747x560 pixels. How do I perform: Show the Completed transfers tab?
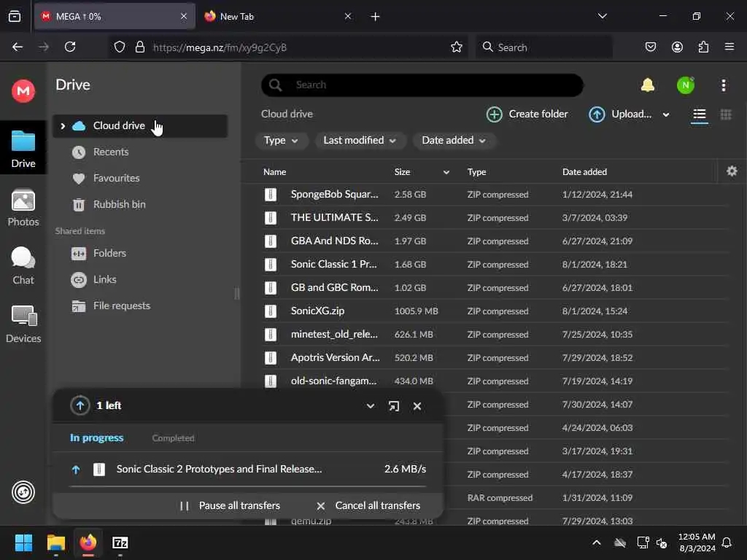point(173,437)
